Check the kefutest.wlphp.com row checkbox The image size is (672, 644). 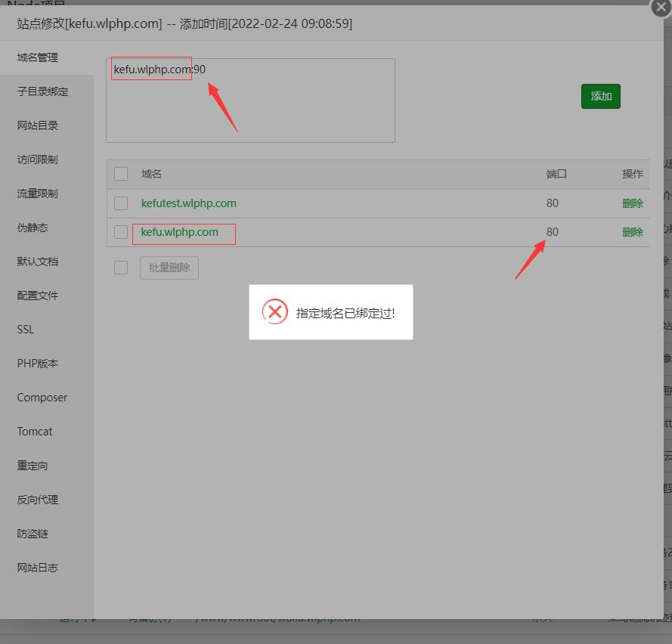(121, 203)
